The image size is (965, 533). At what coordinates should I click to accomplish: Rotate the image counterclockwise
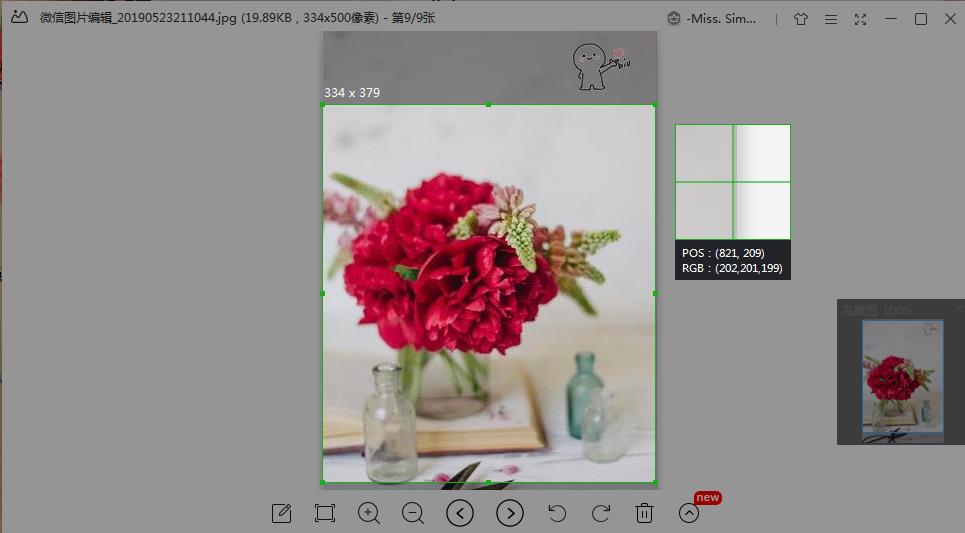pyautogui.click(x=557, y=513)
